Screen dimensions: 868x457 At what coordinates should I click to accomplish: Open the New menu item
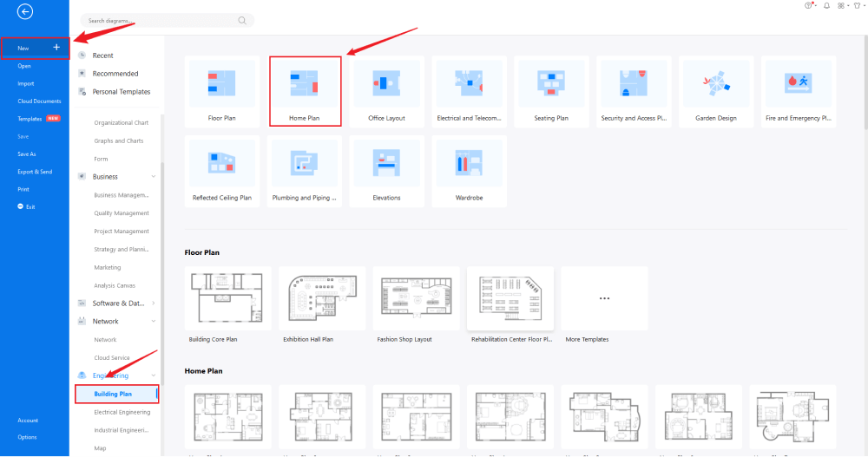pos(36,49)
